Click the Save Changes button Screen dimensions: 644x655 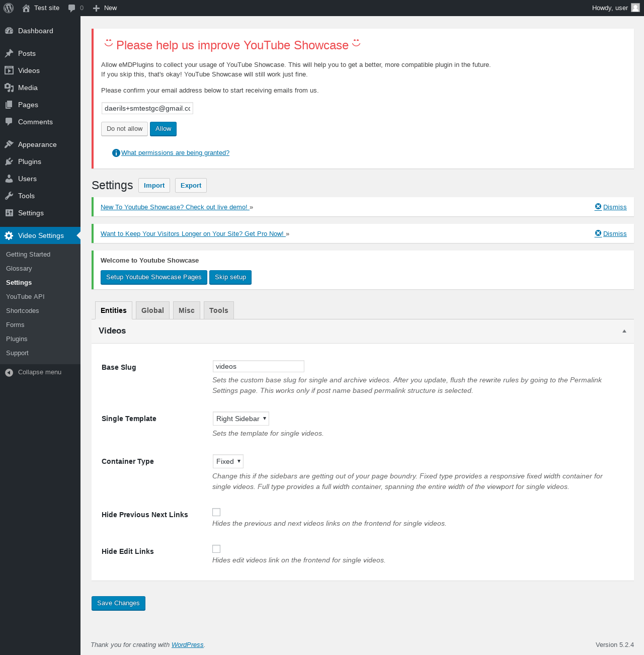118,603
